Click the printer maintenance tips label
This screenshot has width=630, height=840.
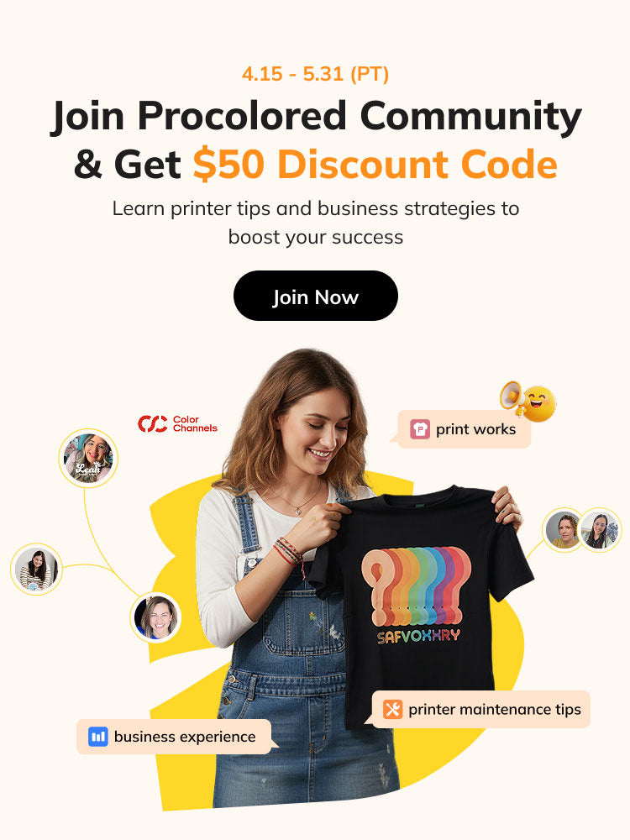coord(495,710)
